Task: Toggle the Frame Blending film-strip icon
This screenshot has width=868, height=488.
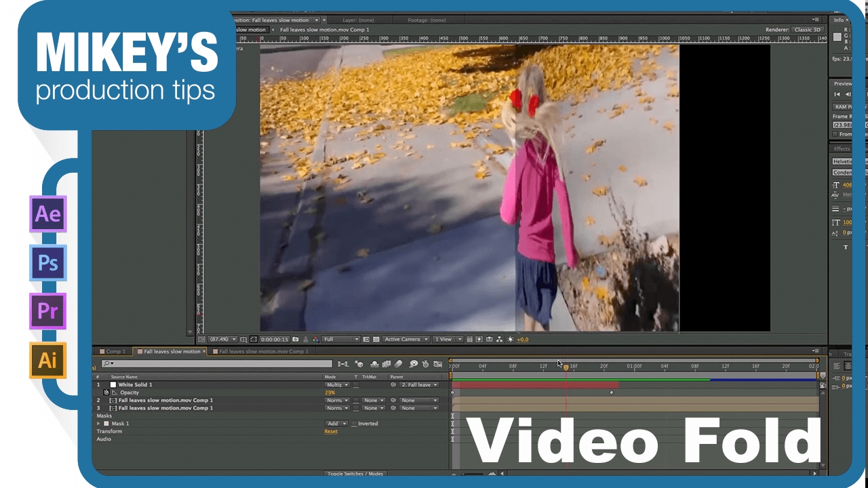Action: 387,364
